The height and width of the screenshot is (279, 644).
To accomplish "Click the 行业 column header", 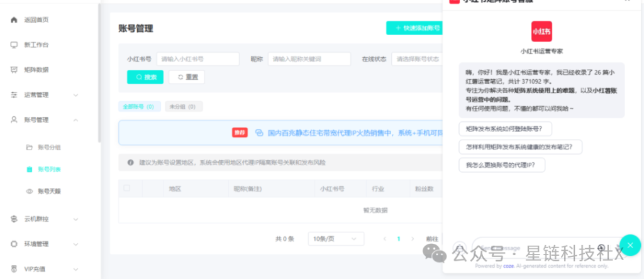I will click(378, 189).
